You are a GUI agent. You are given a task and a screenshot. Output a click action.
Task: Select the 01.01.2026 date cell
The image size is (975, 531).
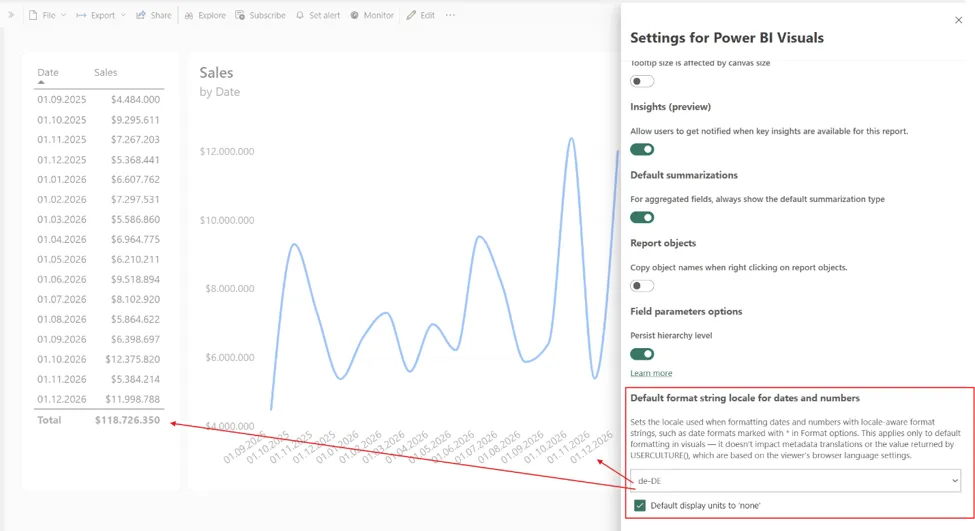[x=62, y=179]
